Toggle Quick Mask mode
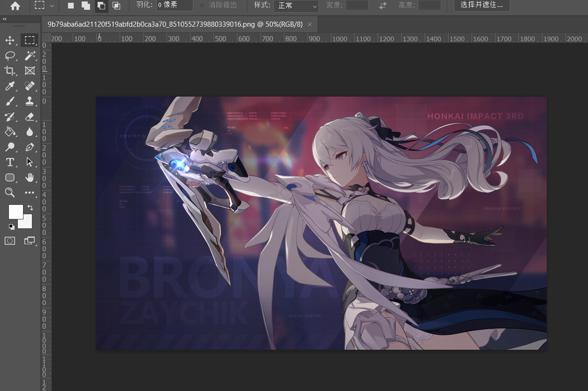588x391 pixels. click(x=10, y=241)
